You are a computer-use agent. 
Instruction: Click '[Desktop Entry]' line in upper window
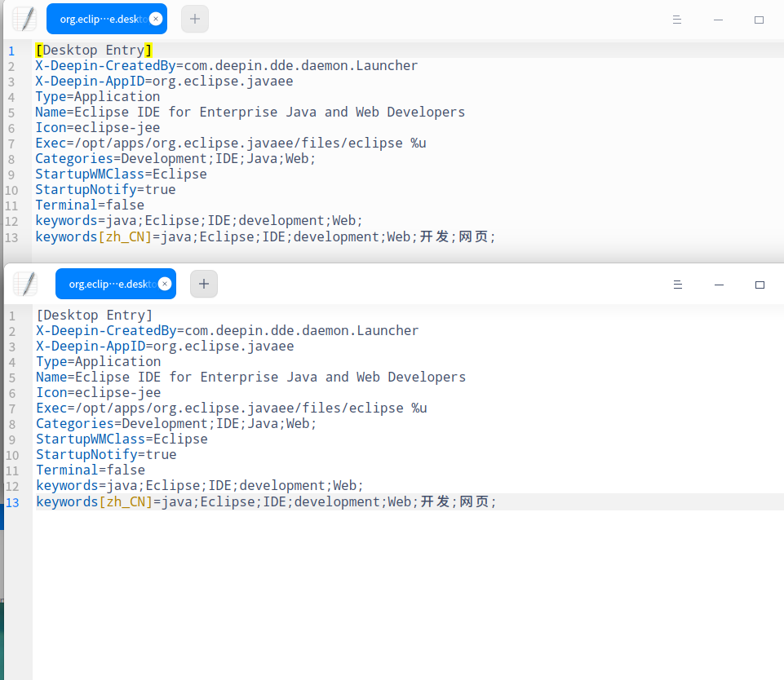[x=94, y=50]
